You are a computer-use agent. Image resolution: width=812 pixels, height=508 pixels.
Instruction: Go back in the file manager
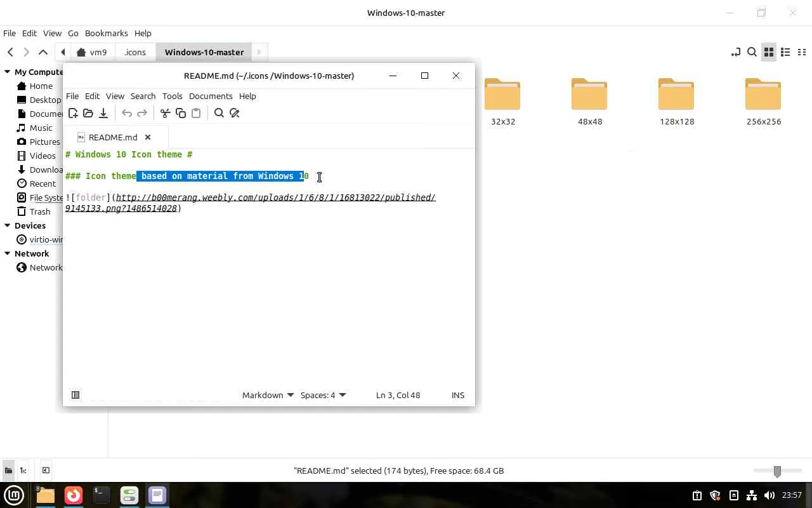[10, 52]
